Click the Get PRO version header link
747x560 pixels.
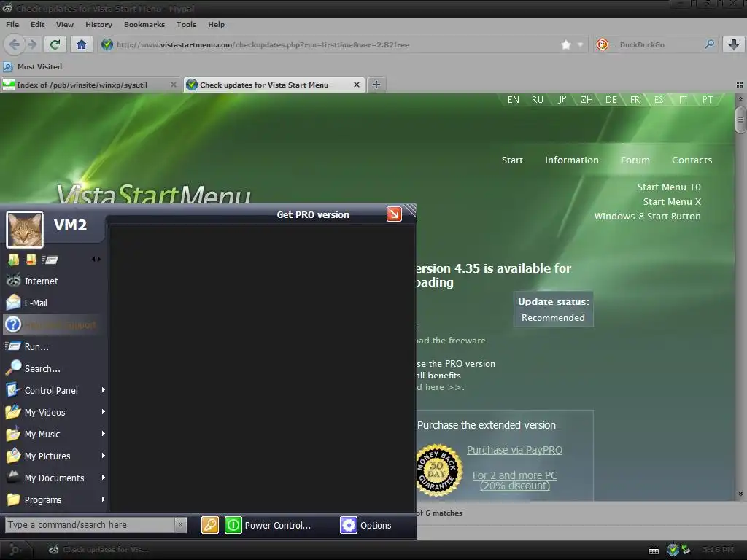[313, 215]
